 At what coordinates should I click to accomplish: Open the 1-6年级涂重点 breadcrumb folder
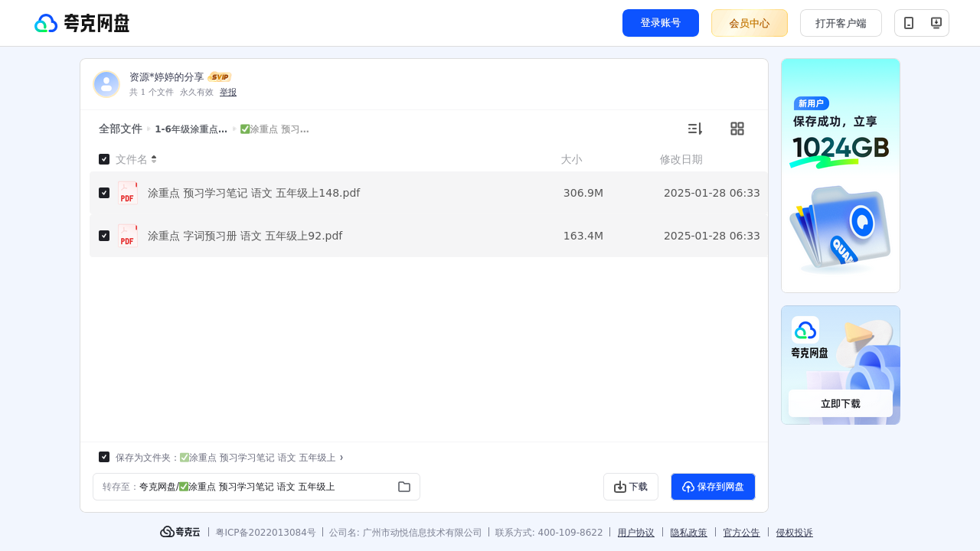point(191,129)
